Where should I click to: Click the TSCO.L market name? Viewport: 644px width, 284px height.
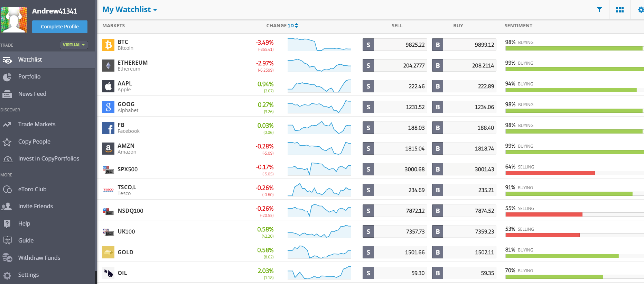coord(127,187)
